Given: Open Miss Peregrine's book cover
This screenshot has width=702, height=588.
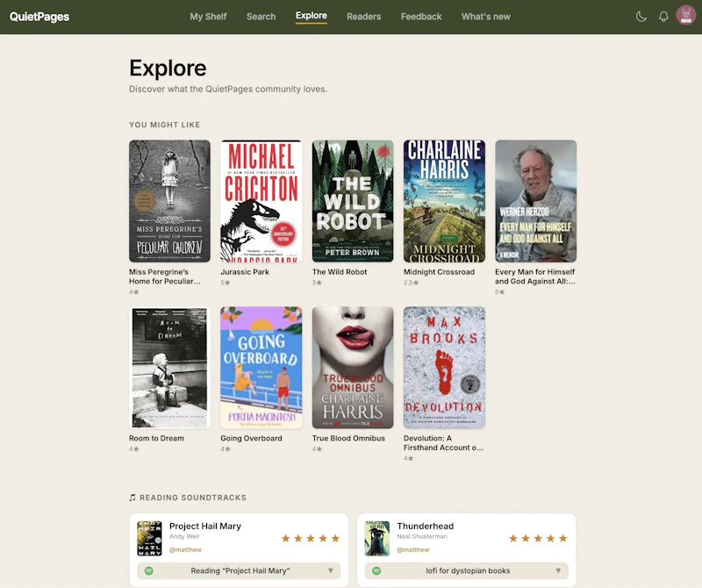Looking at the screenshot, I should (x=169, y=201).
